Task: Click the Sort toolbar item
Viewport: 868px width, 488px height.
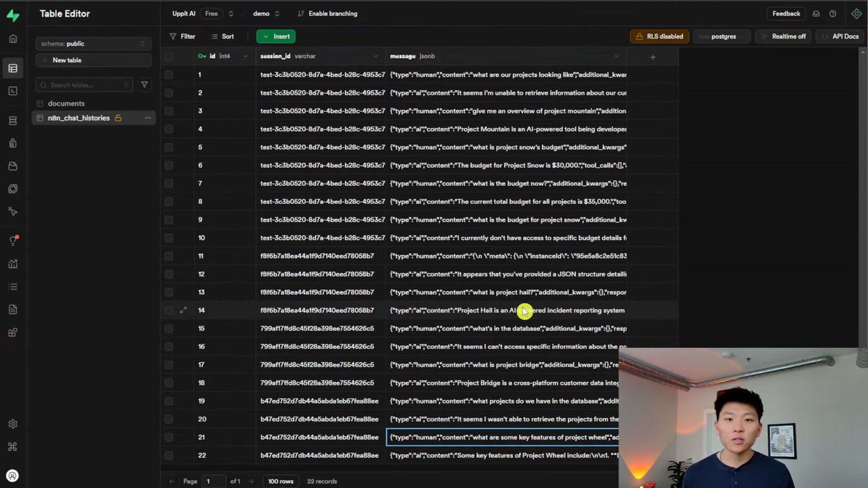Action: [223, 37]
